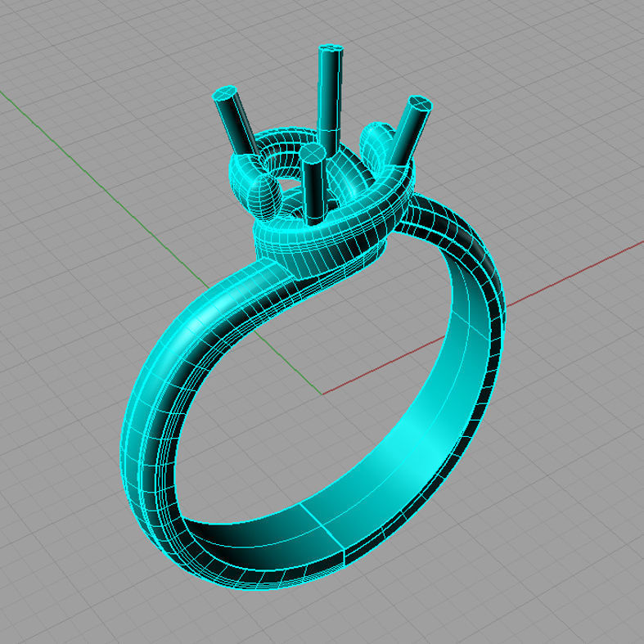
Task: Select the left angled prong cylinder
Action: 235,121
